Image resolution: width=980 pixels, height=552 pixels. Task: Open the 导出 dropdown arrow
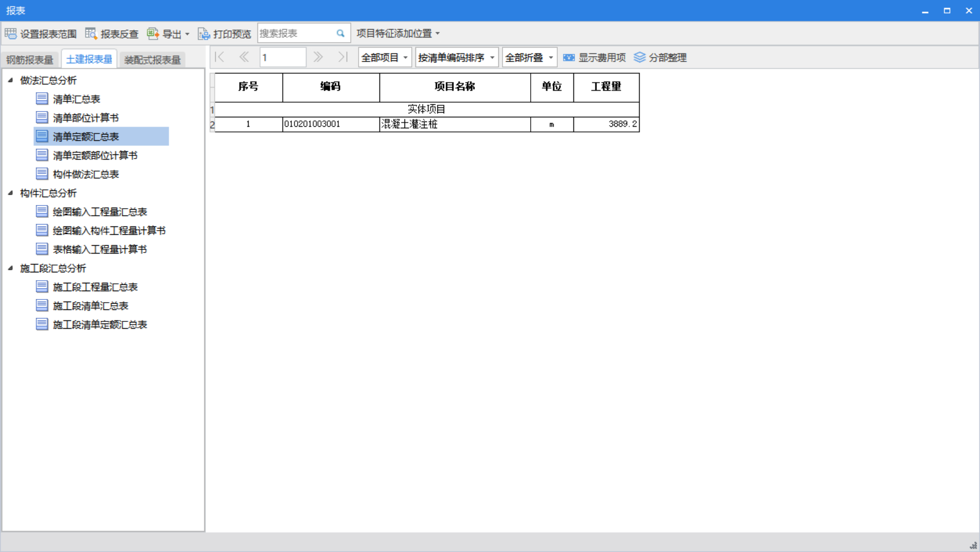point(187,34)
